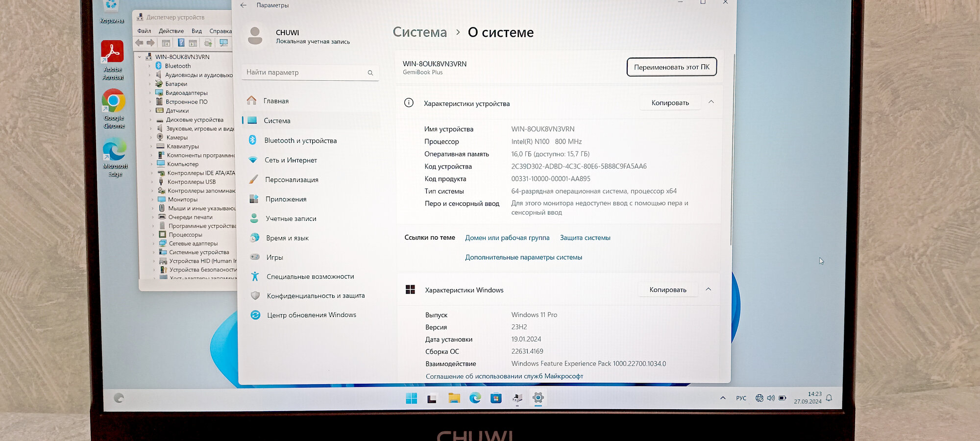The width and height of the screenshot is (980, 441).
Task: Click the battery icon in the system tray
Action: click(x=783, y=398)
